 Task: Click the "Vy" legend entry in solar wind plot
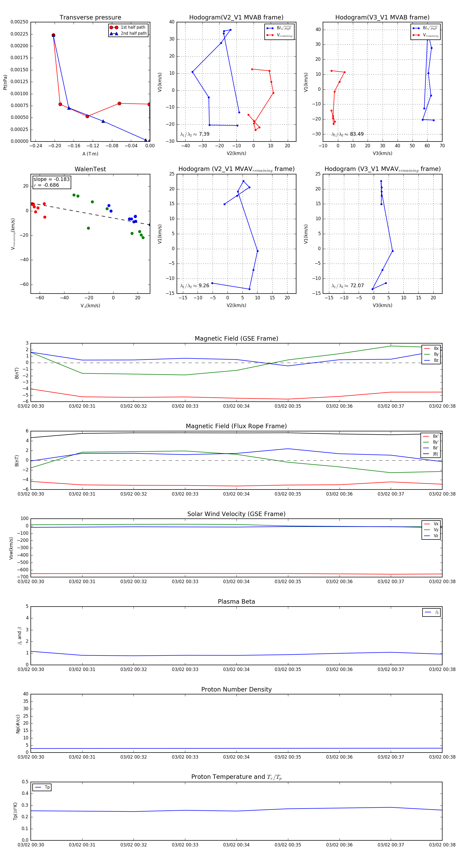pos(431,530)
